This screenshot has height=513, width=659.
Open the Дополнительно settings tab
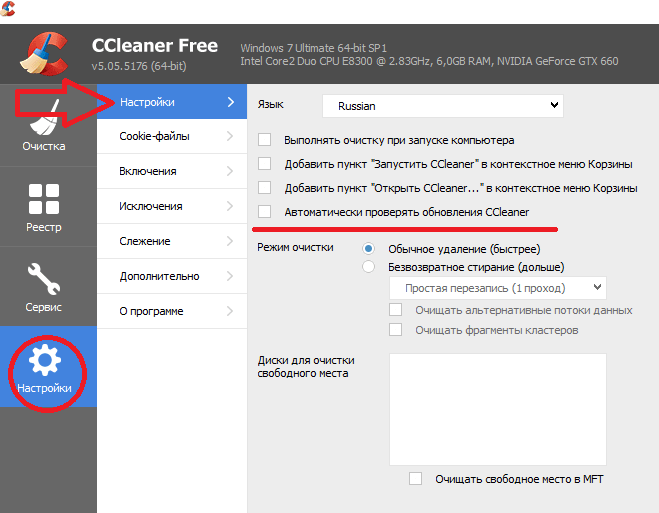[x=172, y=276]
